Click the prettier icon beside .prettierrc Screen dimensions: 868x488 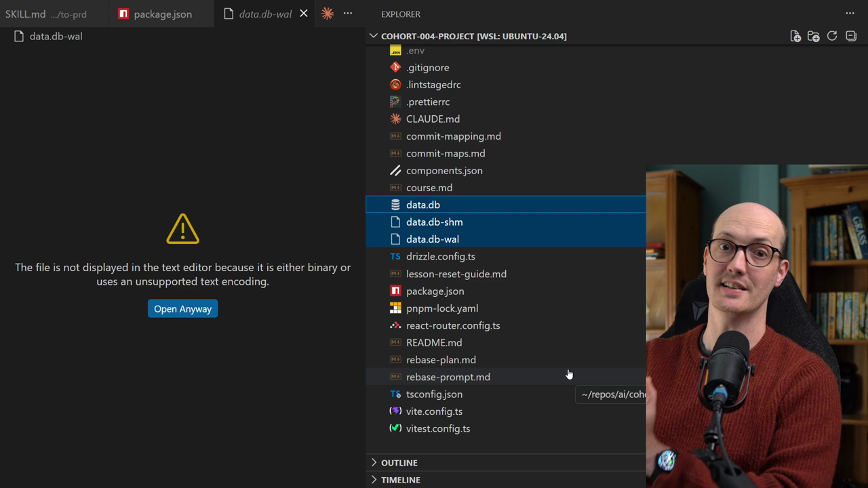(395, 102)
